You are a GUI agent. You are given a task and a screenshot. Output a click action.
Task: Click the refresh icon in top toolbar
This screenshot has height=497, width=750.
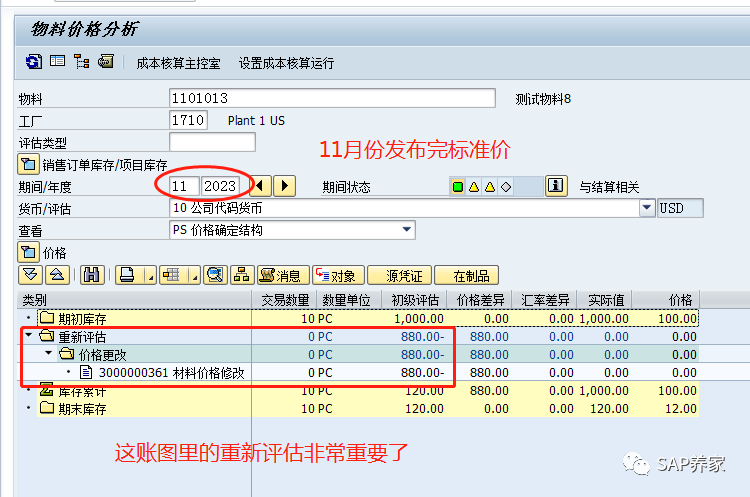point(33,62)
